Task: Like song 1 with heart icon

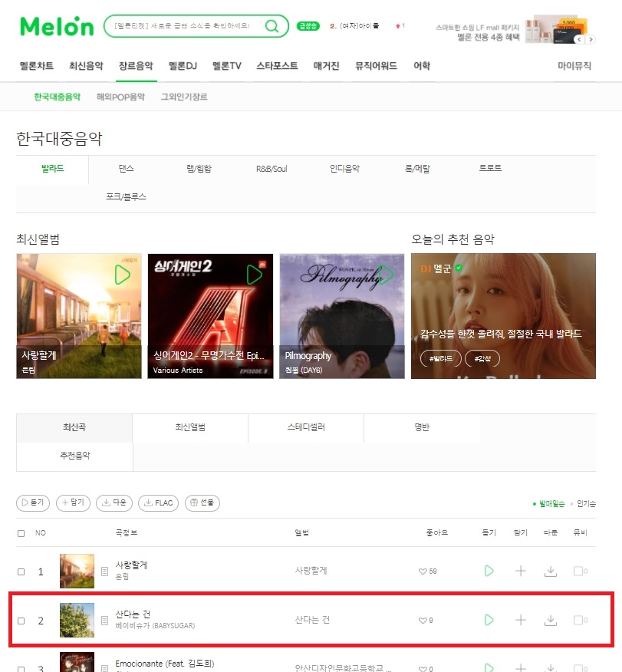Action: click(423, 572)
